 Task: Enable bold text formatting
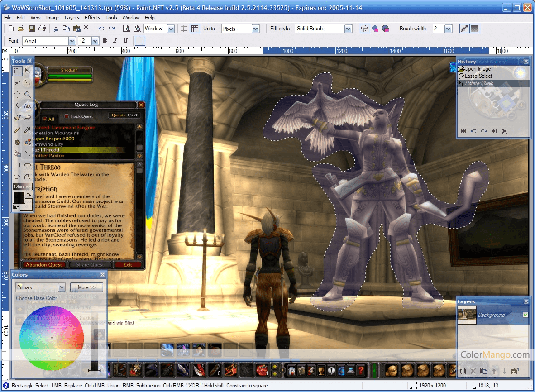[105, 41]
